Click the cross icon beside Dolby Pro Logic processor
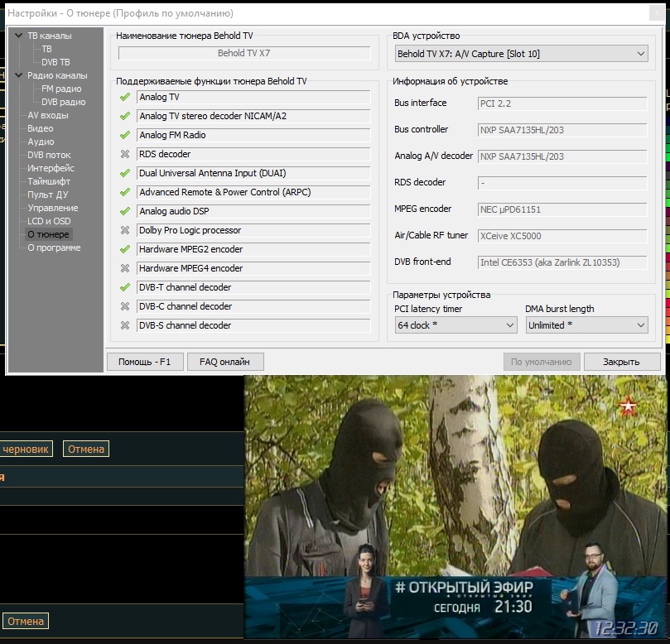The height and width of the screenshot is (644, 670). pyautogui.click(x=125, y=230)
